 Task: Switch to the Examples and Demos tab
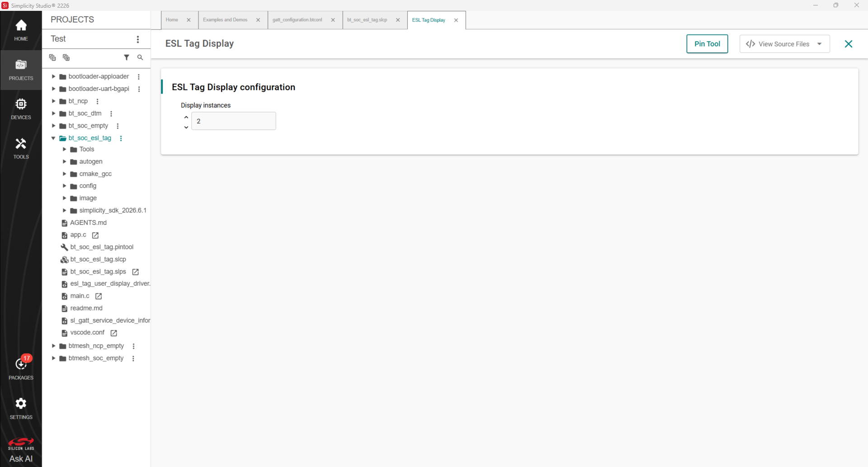tap(225, 20)
